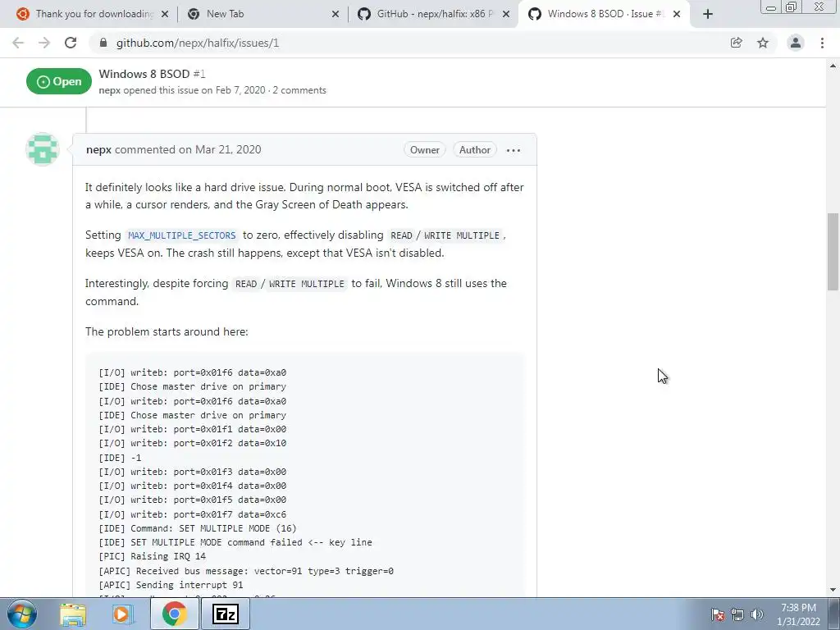Click the browser forward arrow
Image resolution: width=840 pixels, height=630 pixels.
tap(44, 43)
